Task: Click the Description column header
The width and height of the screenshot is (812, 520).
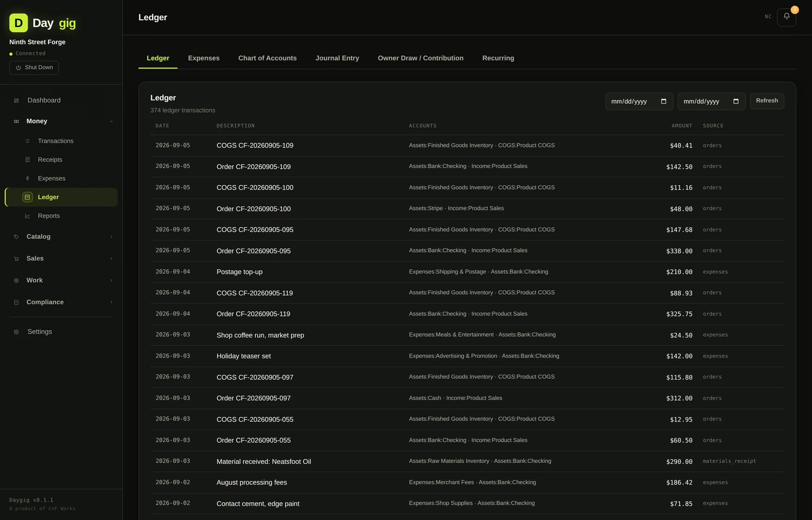Action: [x=235, y=126]
